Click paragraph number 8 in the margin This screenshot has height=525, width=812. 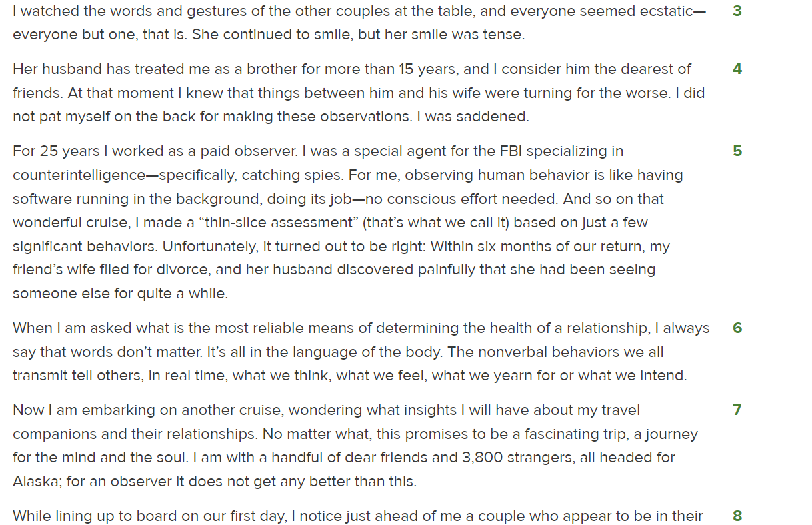737,516
